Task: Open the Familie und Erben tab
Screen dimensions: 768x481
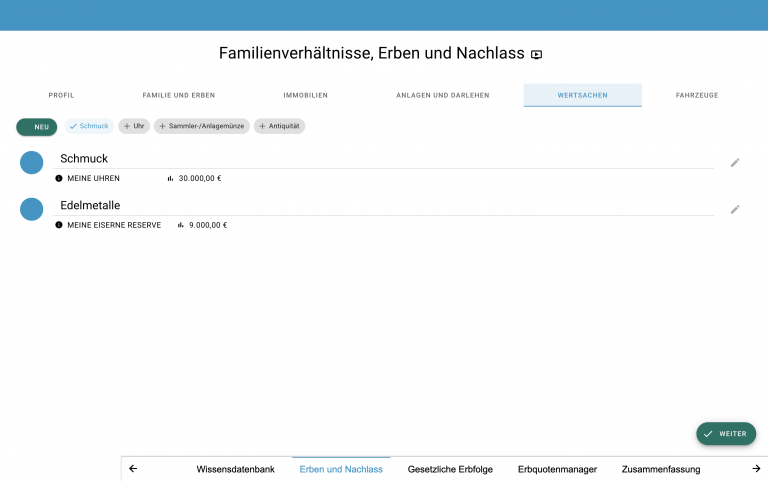Action: tap(179, 95)
